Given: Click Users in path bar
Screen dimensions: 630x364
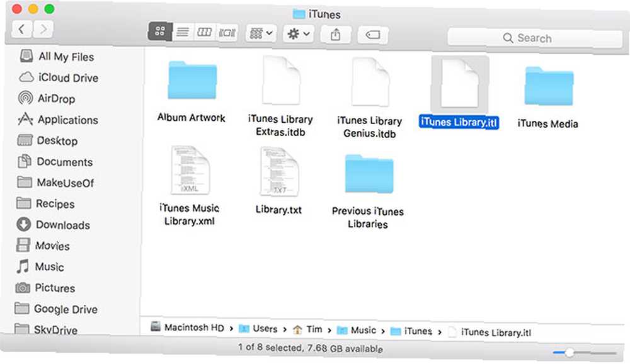Looking at the screenshot, I should [258, 329].
